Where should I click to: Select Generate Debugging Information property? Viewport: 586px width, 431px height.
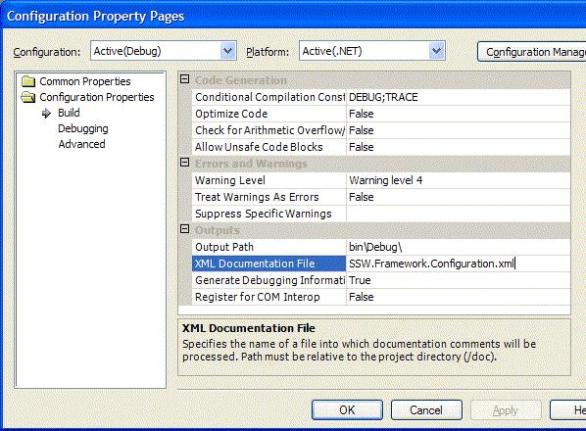(269, 280)
